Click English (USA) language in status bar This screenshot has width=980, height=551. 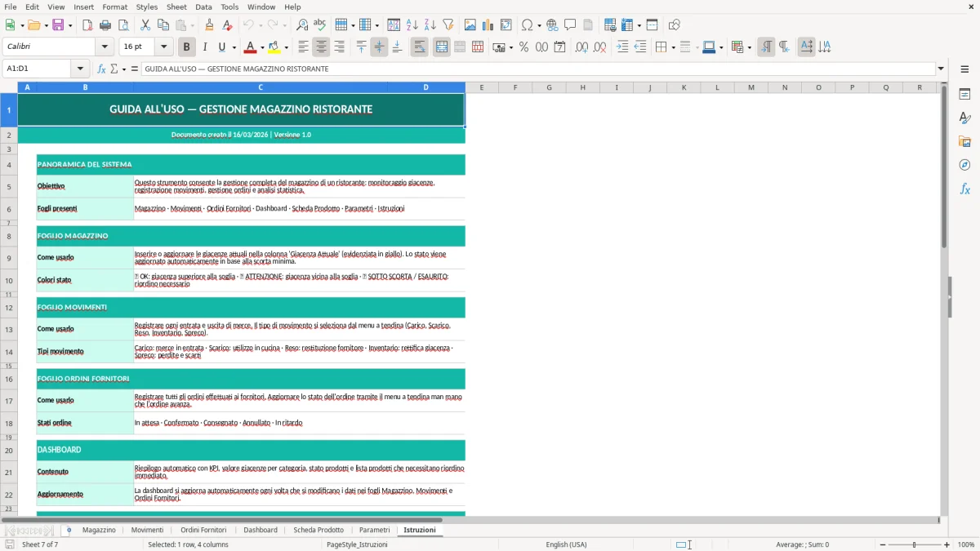[x=566, y=544]
